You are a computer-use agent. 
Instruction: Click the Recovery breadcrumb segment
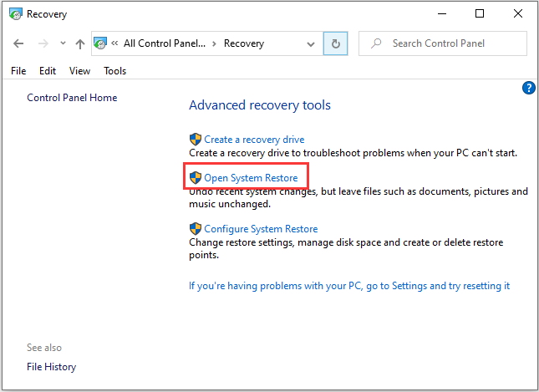(244, 43)
